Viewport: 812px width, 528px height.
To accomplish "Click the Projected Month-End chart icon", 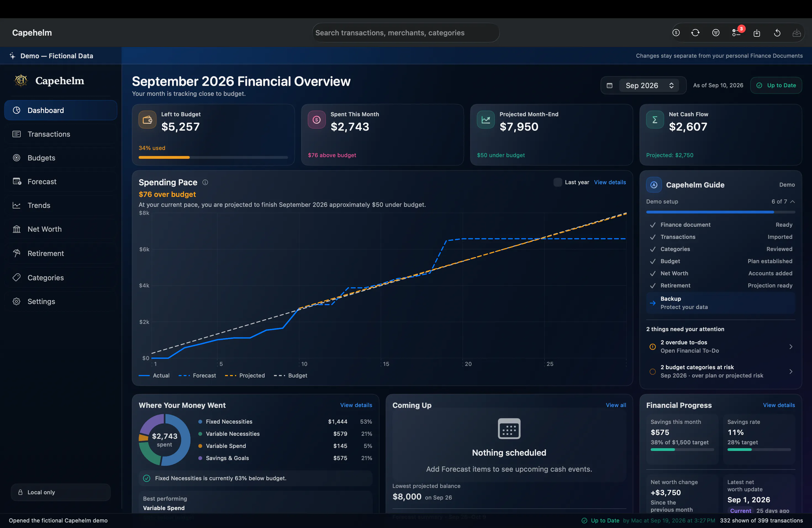I will point(486,120).
